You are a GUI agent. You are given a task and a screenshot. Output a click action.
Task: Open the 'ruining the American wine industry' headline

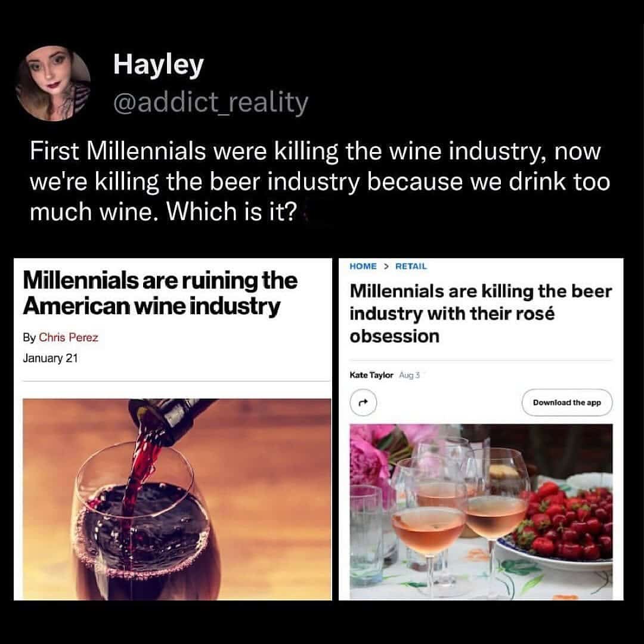[160, 293]
